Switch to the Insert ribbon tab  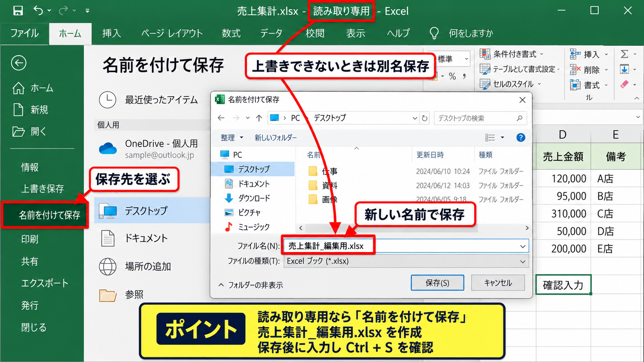pos(111,33)
